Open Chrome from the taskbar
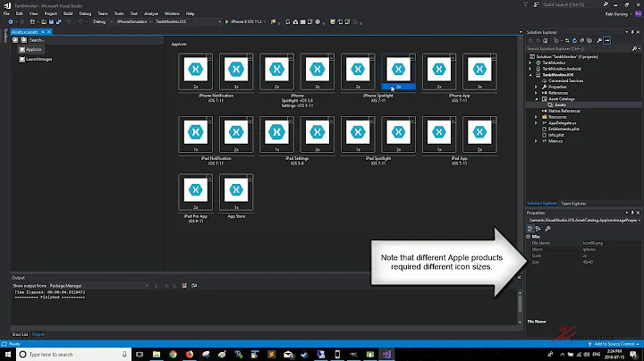This screenshot has height=361, width=644. click(x=173, y=354)
